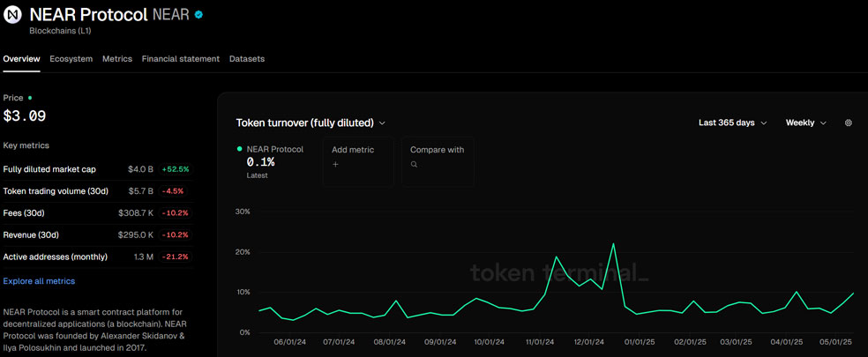Click the Revenue (30d) metric label

pos(31,235)
